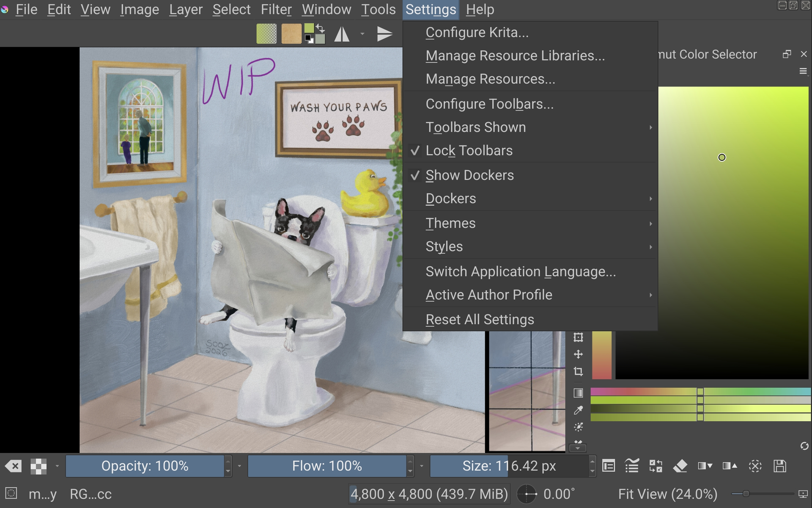Expand the toolbox overflow arrow
The height and width of the screenshot is (508, 812).
click(578, 447)
